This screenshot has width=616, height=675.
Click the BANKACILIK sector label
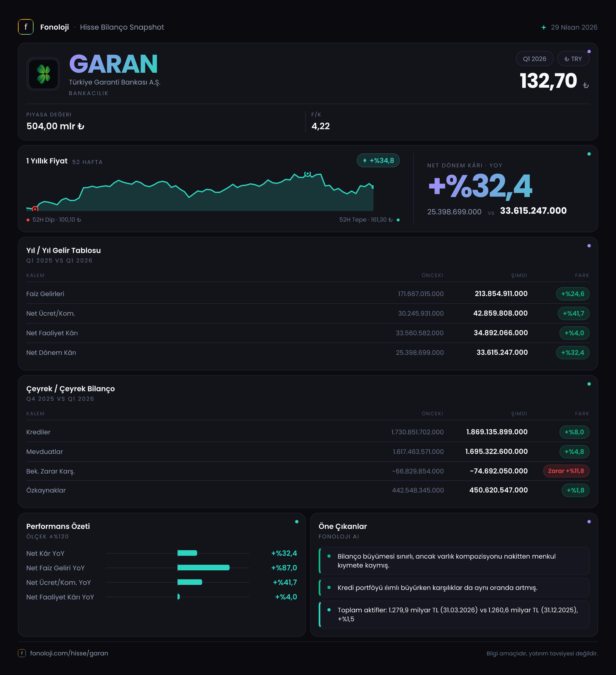(89, 93)
